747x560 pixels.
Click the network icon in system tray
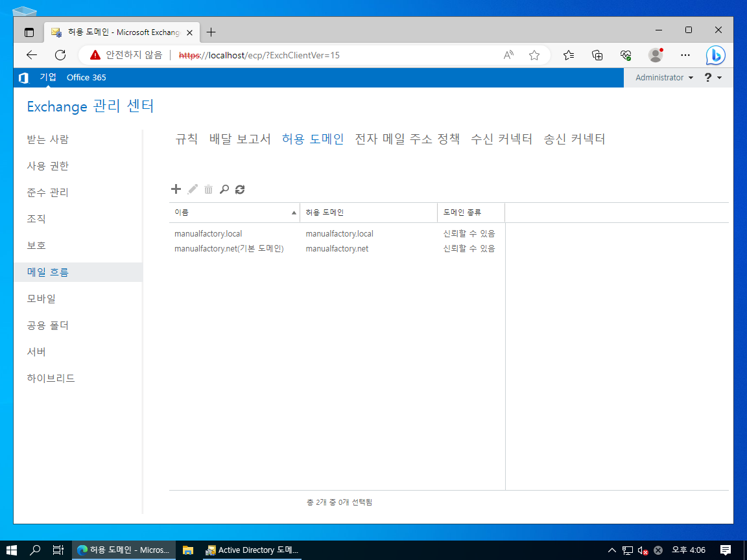628,550
